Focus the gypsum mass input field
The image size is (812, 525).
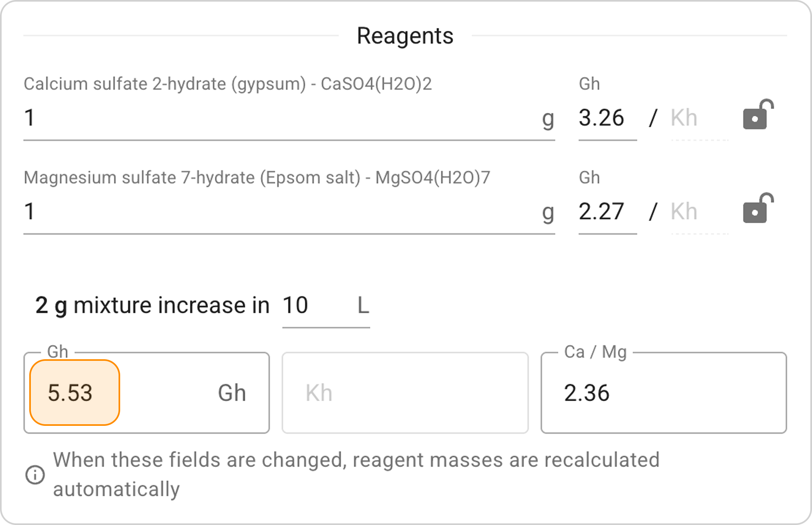(280, 118)
